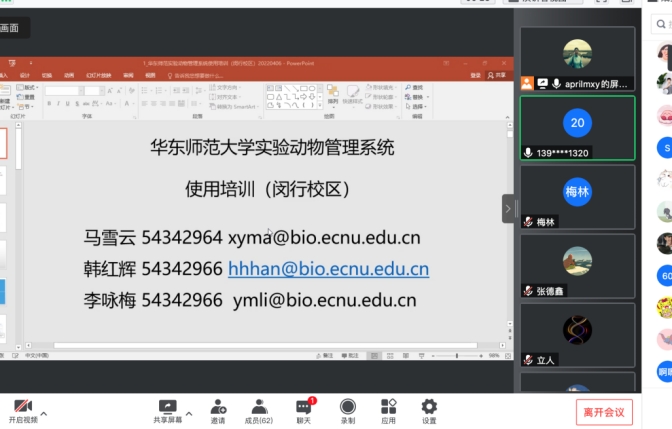Switch to slide sorter view icon

tap(390, 356)
